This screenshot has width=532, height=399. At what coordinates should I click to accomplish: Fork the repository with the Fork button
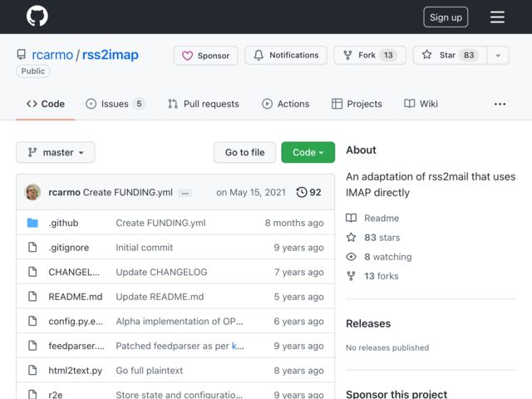[x=370, y=56]
